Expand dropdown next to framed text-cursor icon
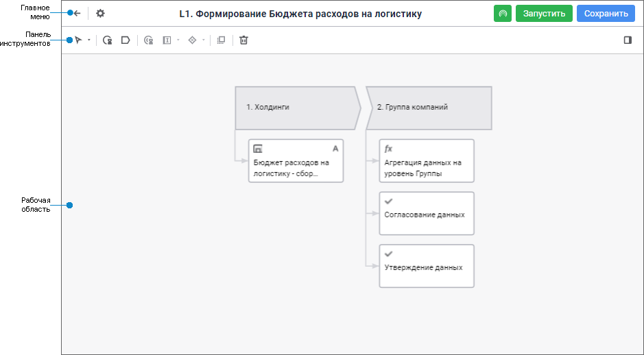 pos(178,40)
